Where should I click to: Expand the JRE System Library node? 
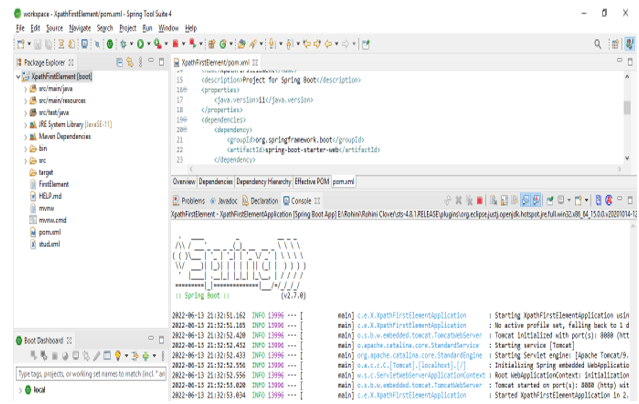(25, 125)
